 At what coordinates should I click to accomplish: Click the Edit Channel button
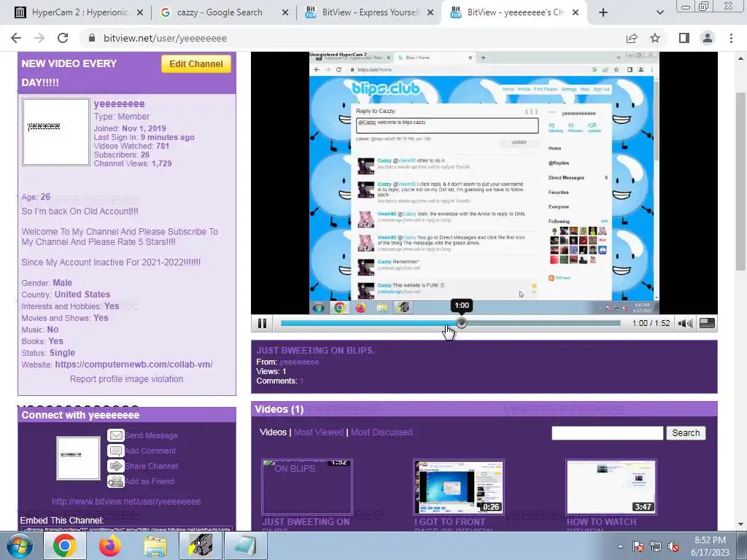click(196, 64)
